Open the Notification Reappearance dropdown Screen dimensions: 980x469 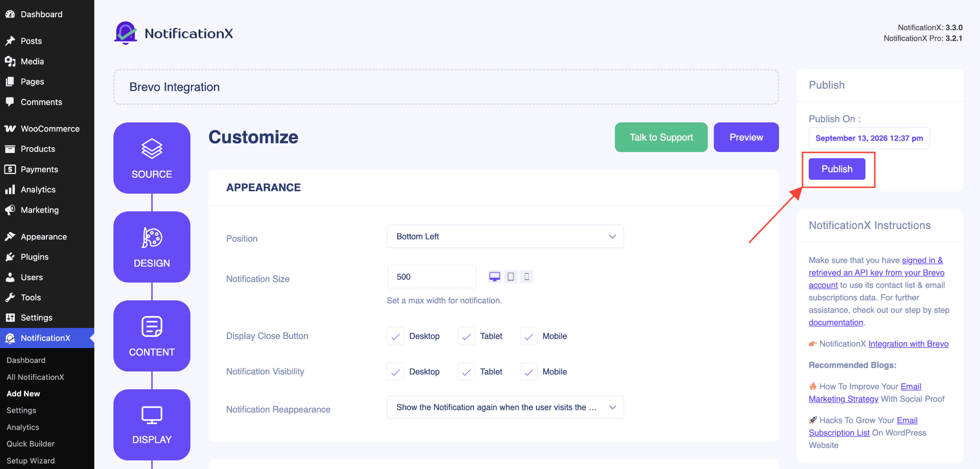pos(505,407)
